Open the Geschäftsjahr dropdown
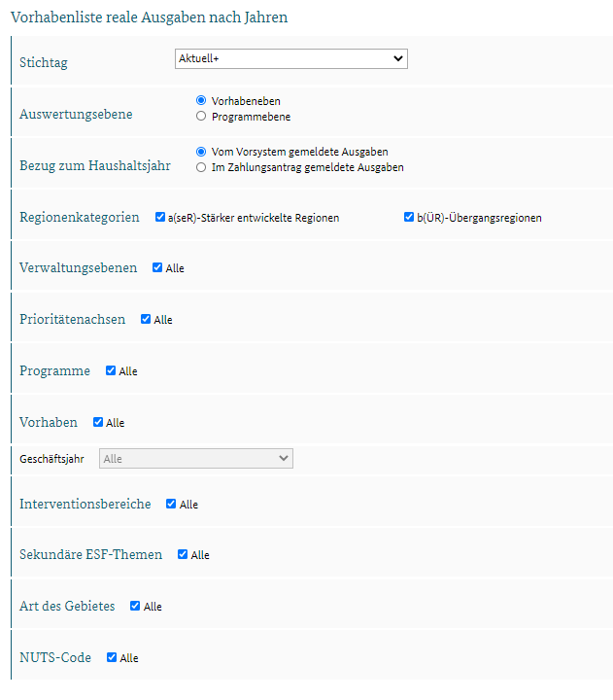613x700 pixels. tap(196, 459)
